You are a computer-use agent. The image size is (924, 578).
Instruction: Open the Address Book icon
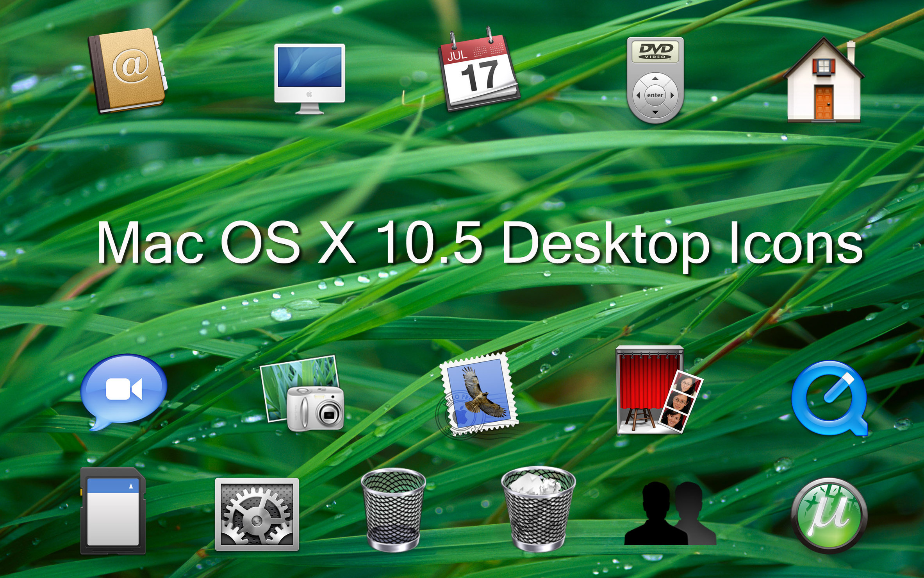click(x=127, y=71)
